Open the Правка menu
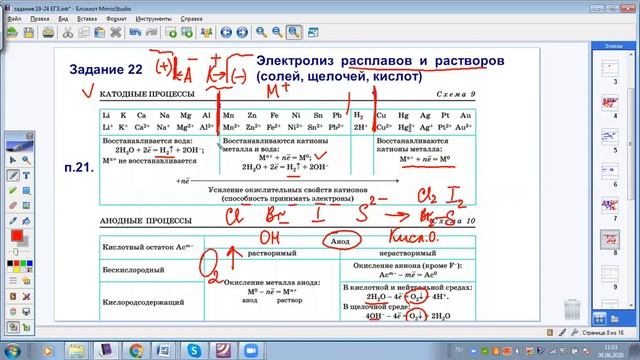 point(40,19)
